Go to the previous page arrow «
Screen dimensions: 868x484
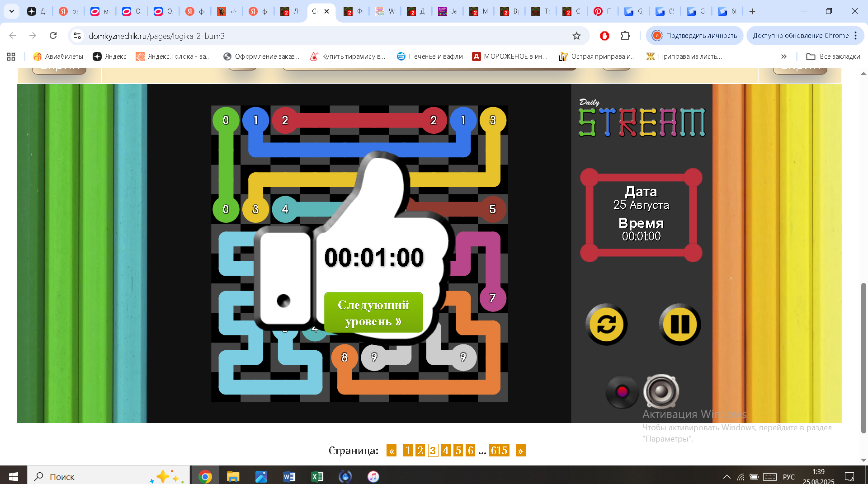(x=392, y=451)
